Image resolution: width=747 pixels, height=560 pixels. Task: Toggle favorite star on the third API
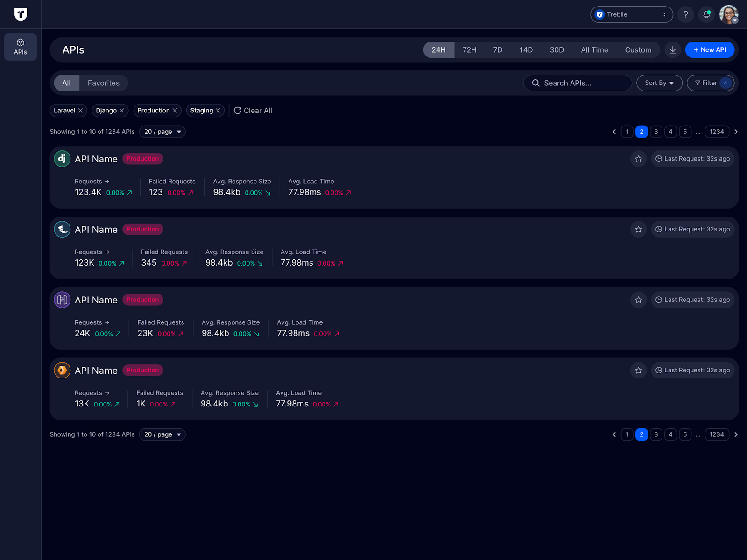(638, 300)
